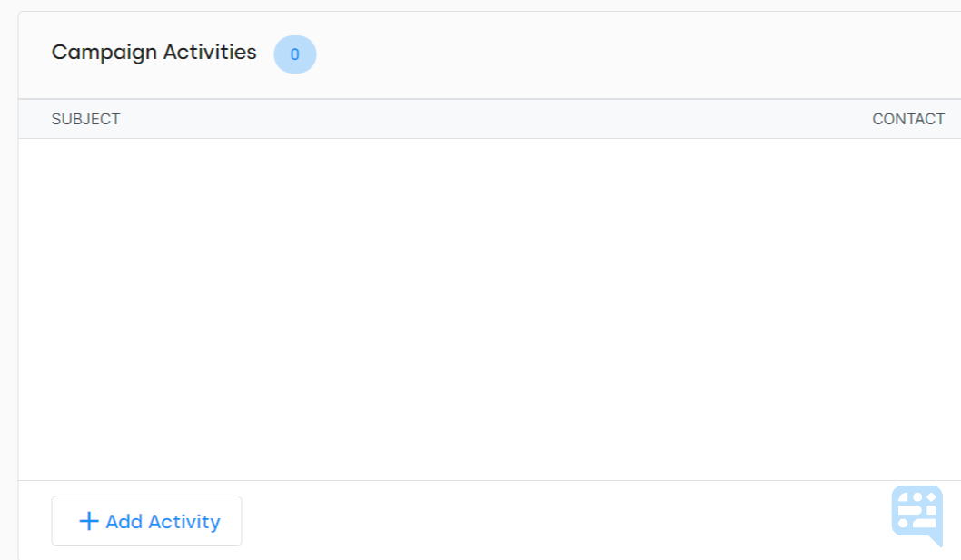961x560 pixels.
Task: Click the panel footer beside Add Activity
Action: click(545, 520)
